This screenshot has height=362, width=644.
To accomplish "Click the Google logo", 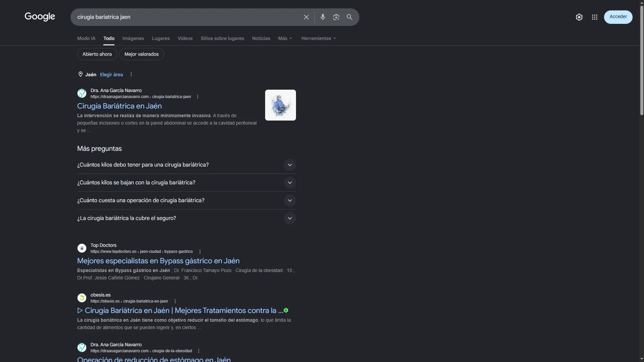I will 40,17.
